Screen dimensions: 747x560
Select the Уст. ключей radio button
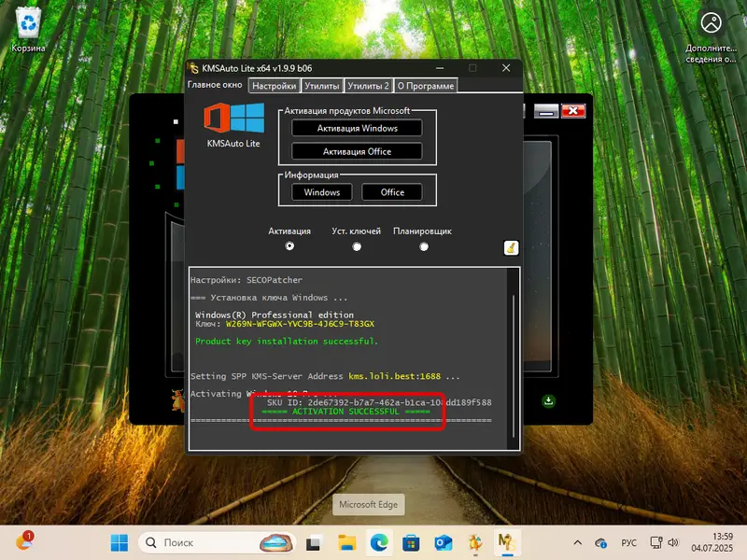(357, 246)
